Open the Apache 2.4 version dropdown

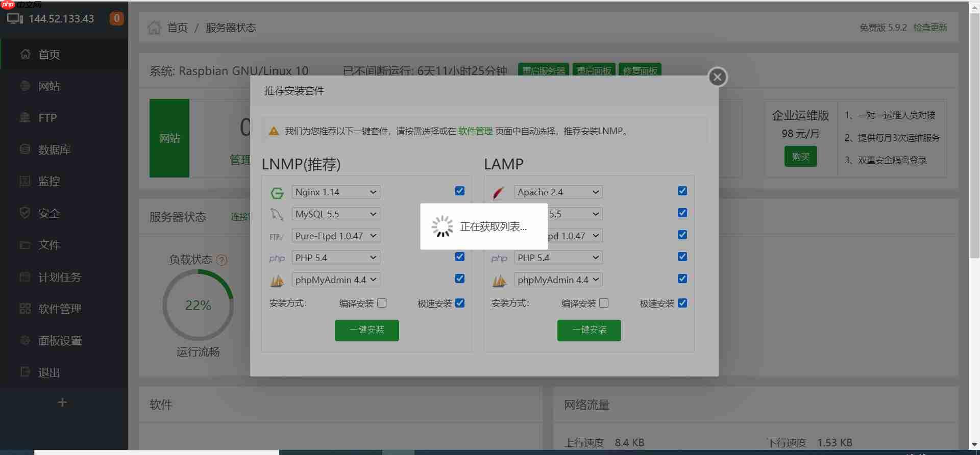558,192
